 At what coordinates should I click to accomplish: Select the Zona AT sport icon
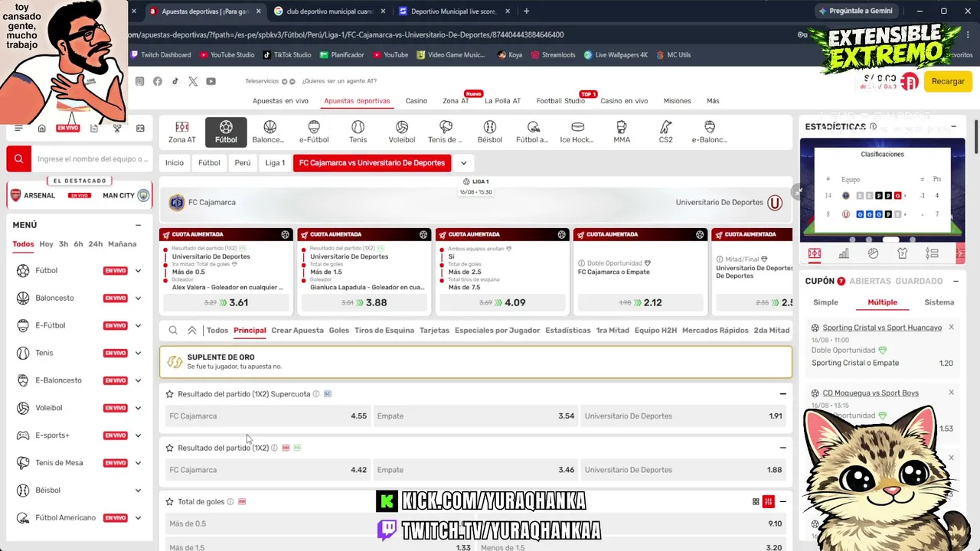click(182, 132)
